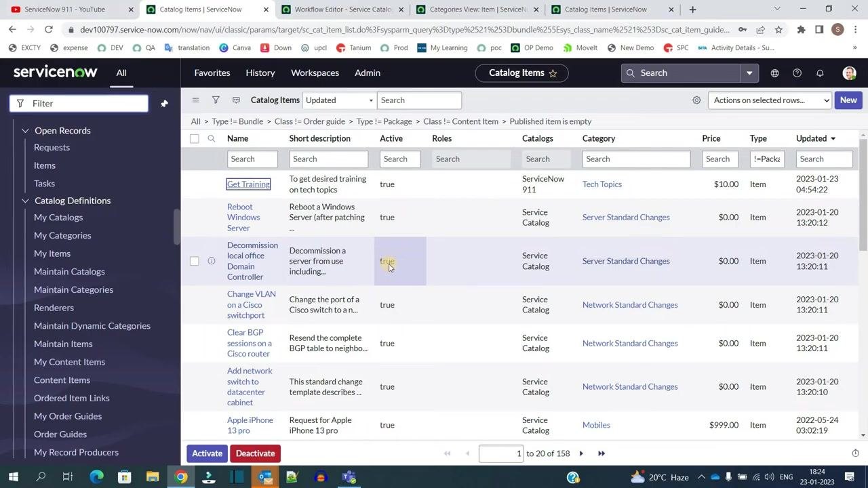The image size is (868, 488).
Task: Switch to the Workflow Editor browser tab
Action: tap(342, 9)
